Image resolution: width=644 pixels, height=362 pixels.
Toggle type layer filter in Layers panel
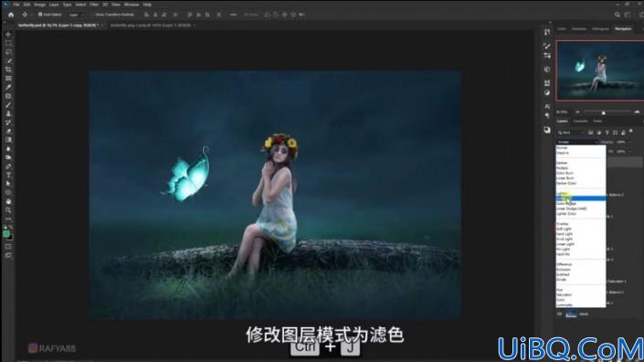[x=607, y=133]
